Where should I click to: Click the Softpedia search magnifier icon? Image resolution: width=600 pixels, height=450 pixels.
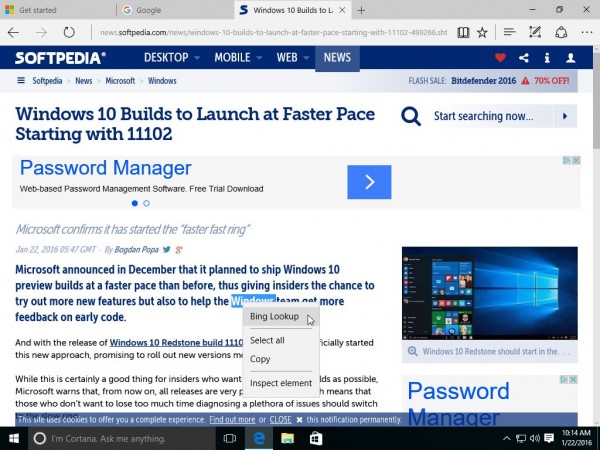[411, 117]
